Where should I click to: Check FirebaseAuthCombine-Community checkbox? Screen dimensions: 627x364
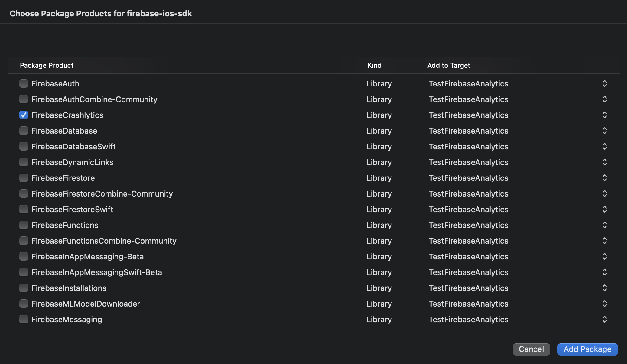coord(24,99)
